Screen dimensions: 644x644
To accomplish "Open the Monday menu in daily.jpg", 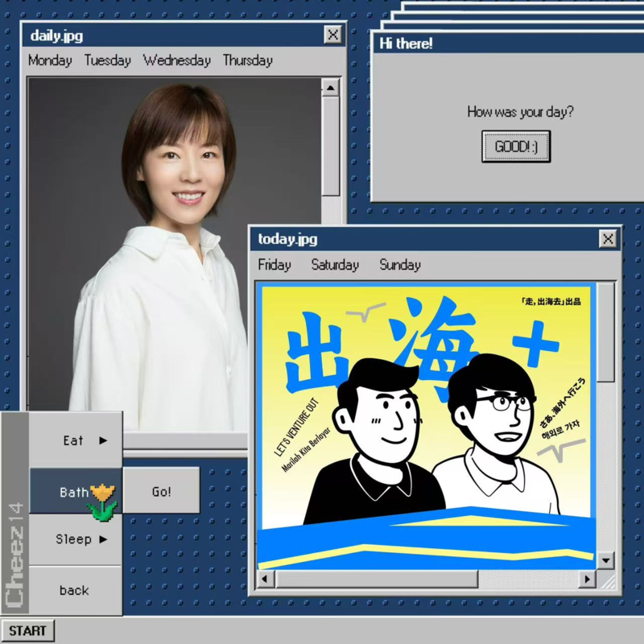I will pyautogui.click(x=50, y=60).
